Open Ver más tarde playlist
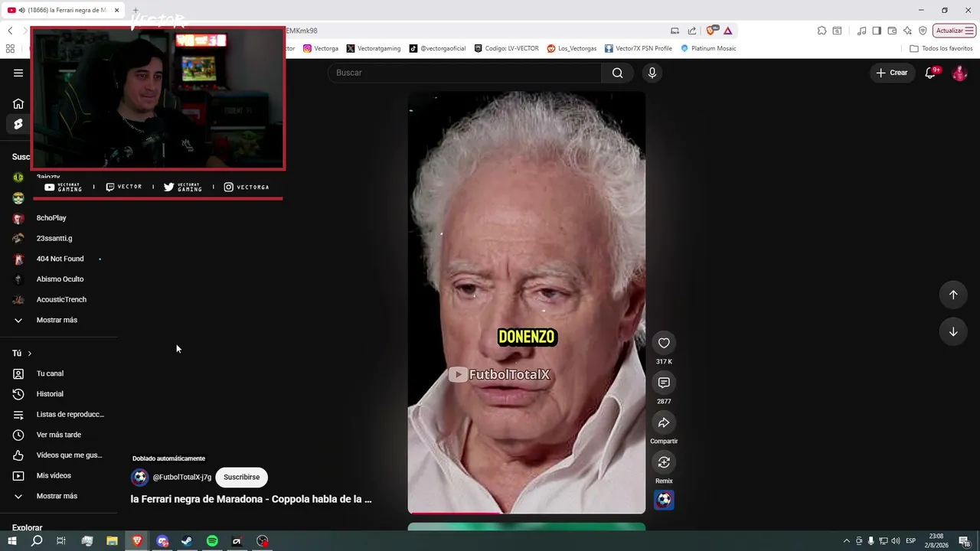Image resolution: width=980 pixels, height=551 pixels. tap(59, 435)
